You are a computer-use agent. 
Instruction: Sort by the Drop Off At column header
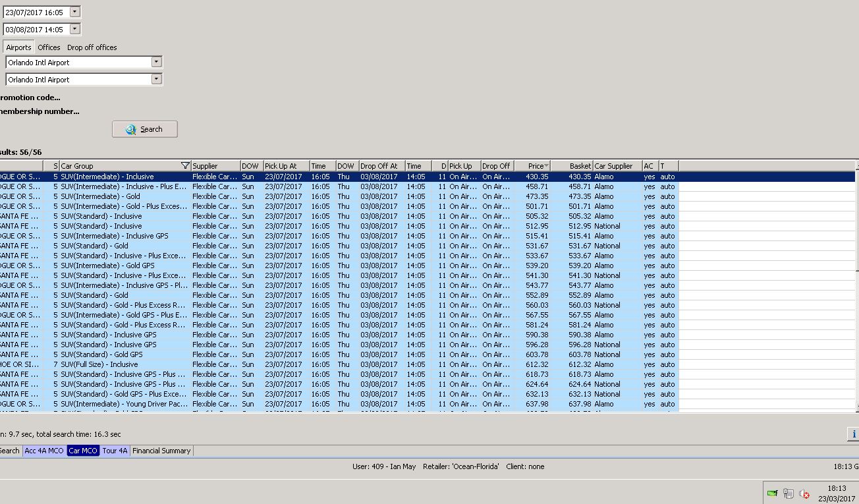pyautogui.click(x=382, y=166)
